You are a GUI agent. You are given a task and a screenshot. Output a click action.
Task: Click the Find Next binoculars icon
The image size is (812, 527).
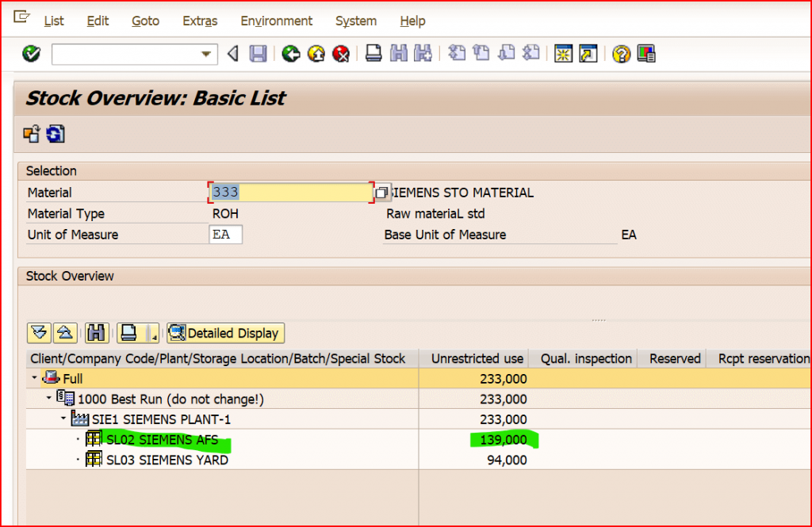[x=423, y=53]
